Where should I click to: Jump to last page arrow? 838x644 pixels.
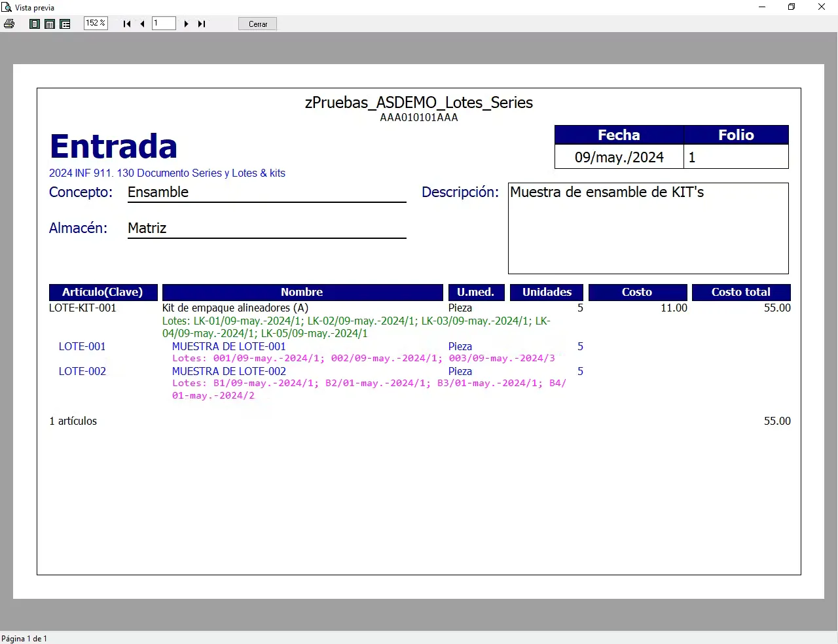click(x=202, y=24)
